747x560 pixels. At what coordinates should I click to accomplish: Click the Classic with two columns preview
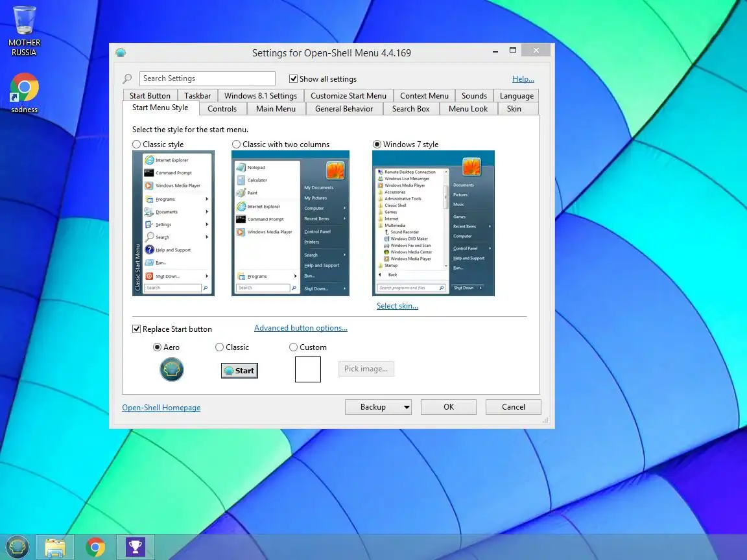pos(290,224)
